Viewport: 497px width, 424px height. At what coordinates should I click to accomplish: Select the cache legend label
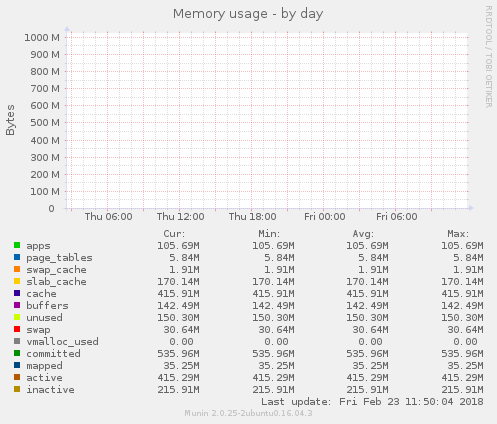click(41, 294)
